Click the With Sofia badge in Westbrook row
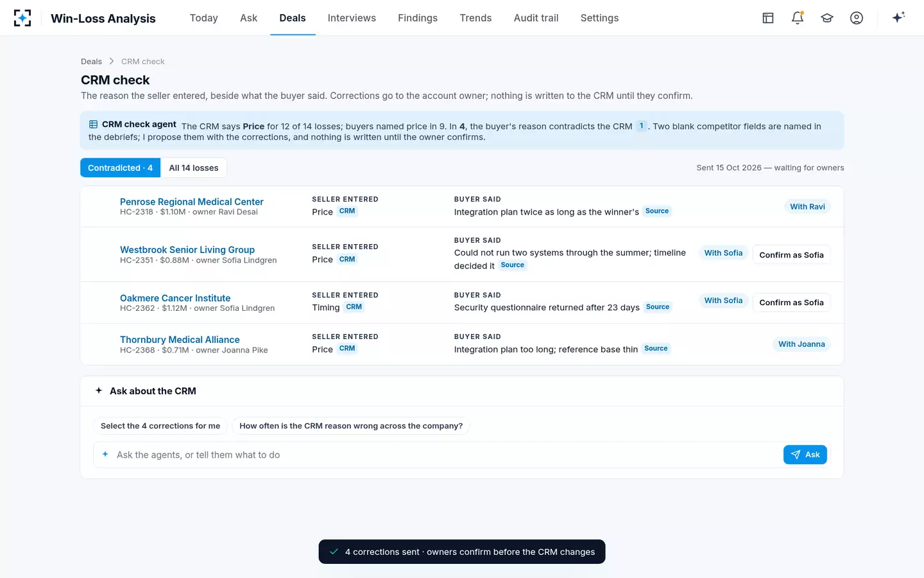The width and height of the screenshot is (924, 578). (723, 253)
